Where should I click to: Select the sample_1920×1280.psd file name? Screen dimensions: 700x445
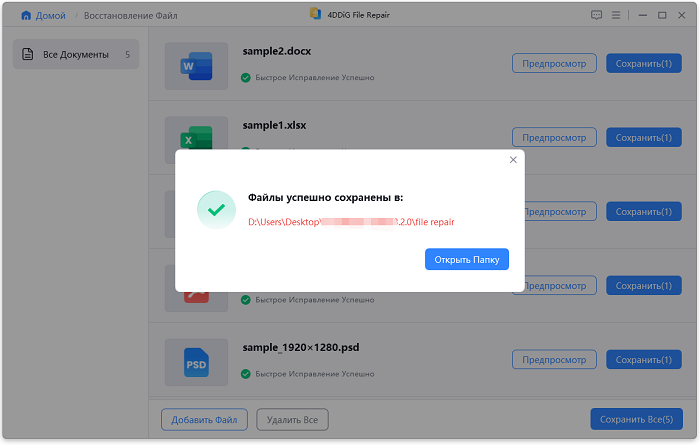click(300, 347)
